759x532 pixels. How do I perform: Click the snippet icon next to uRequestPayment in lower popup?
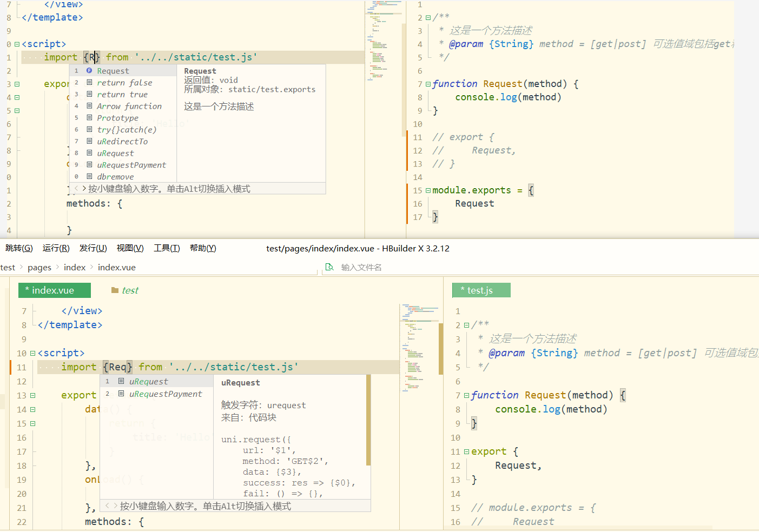(121, 394)
